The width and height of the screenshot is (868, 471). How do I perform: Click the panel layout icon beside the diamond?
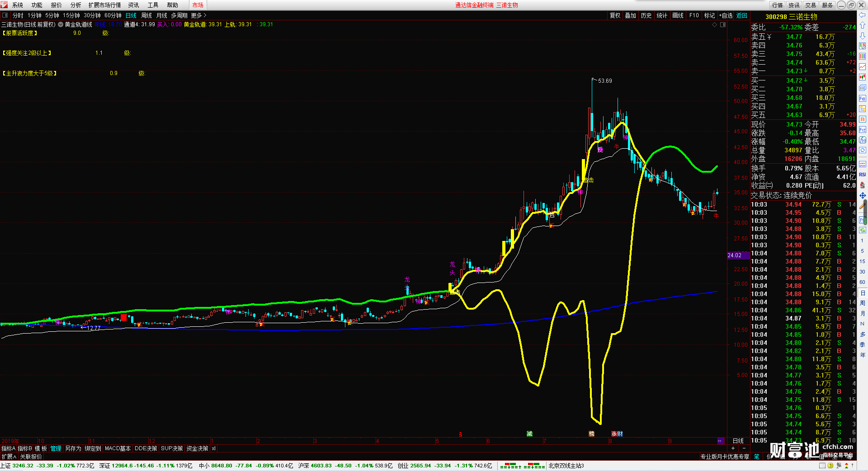723,24
